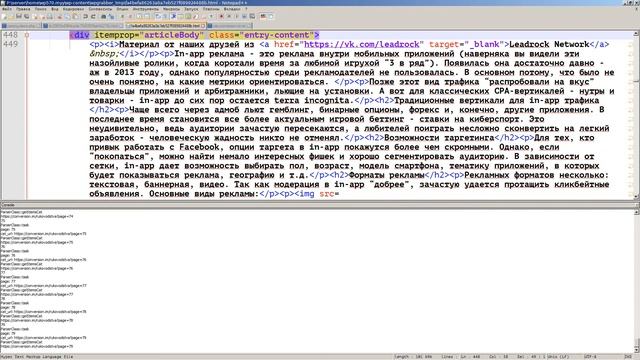Click the length value in status bar
This screenshot has width=640, height=360.
point(413,357)
